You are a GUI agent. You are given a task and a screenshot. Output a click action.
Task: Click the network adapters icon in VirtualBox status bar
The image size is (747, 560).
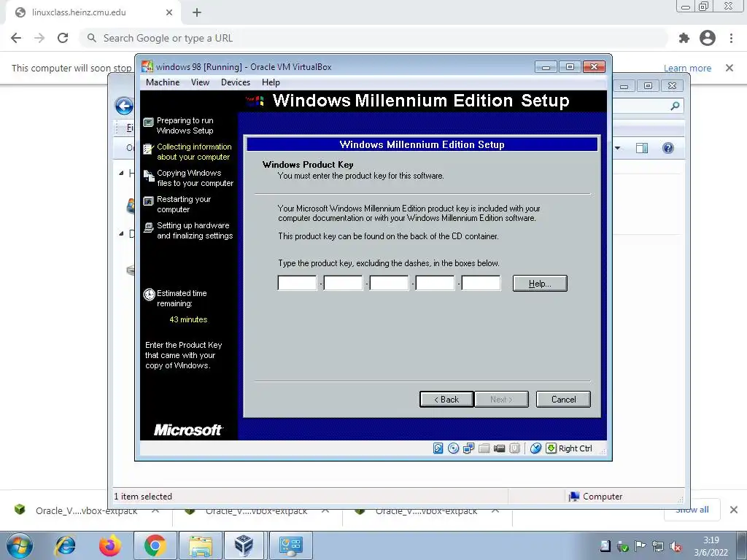(468, 448)
